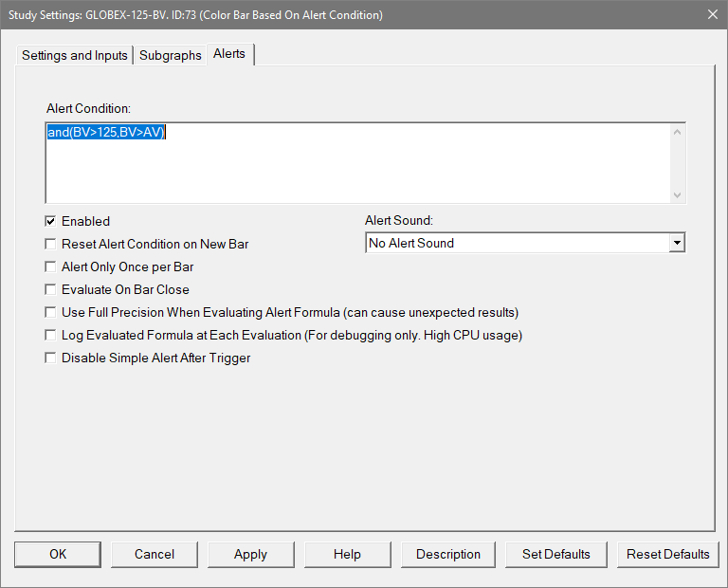This screenshot has width=728, height=588.
Task: Toggle Disable Simple Alert After Trigger
Action: (x=51, y=358)
